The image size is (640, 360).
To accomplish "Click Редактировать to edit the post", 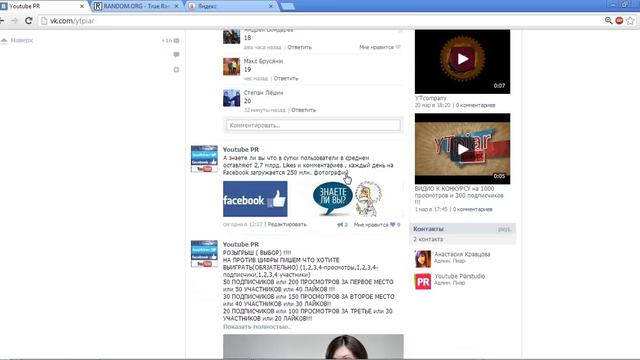I will 287,224.
